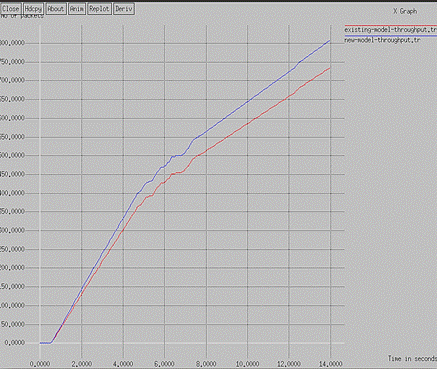Select existing-model-throughput.tr legend entry
Screen dimensions: 437x369
[390, 30]
